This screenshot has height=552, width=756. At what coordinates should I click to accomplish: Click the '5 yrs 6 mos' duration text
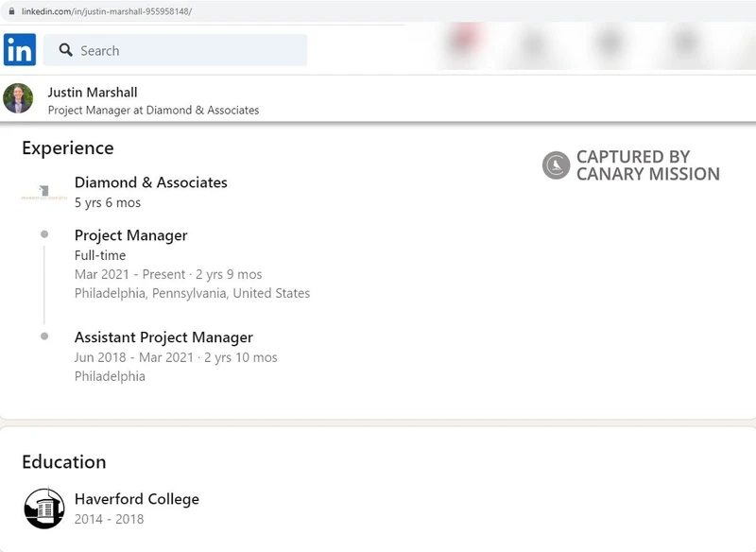(x=108, y=202)
